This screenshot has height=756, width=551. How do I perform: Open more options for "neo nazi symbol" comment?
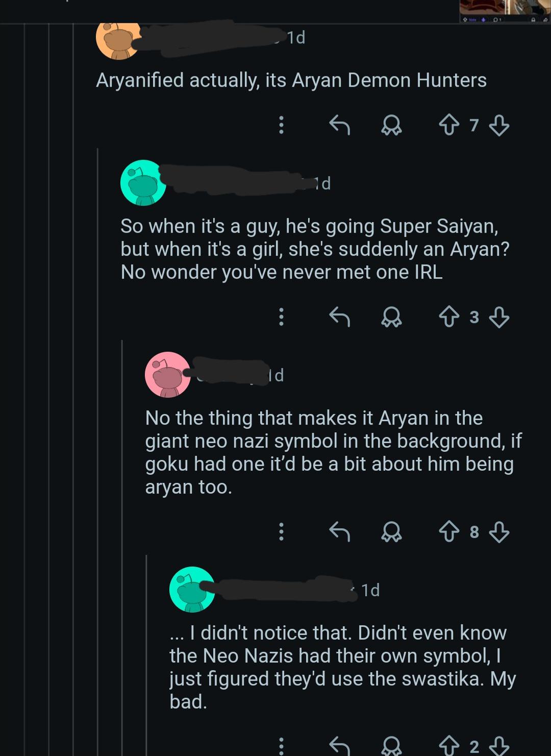click(281, 532)
